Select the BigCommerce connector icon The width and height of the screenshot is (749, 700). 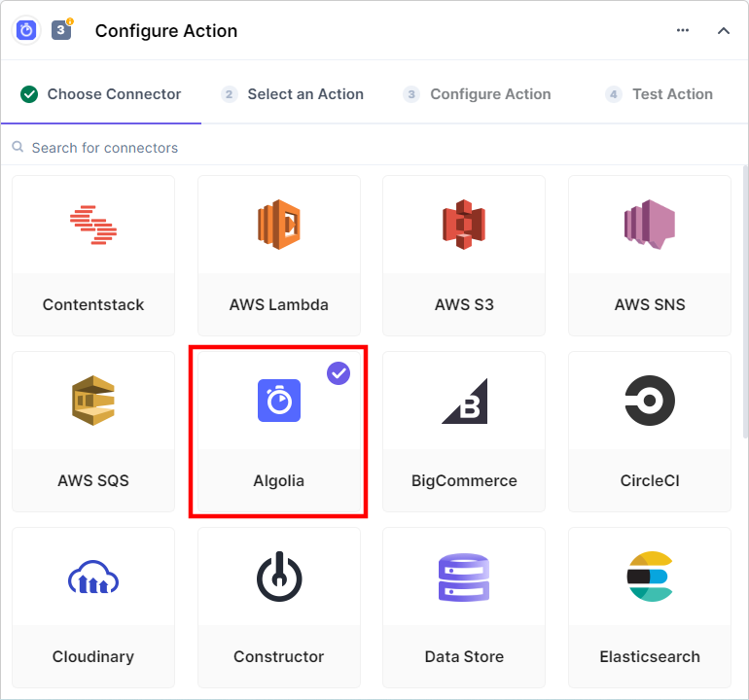pyautogui.click(x=464, y=401)
